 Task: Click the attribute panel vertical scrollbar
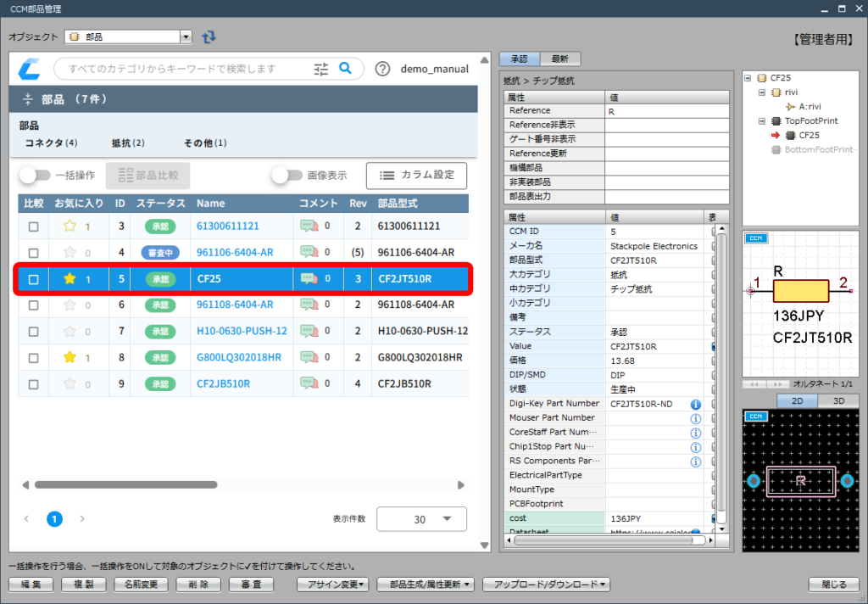point(721,377)
